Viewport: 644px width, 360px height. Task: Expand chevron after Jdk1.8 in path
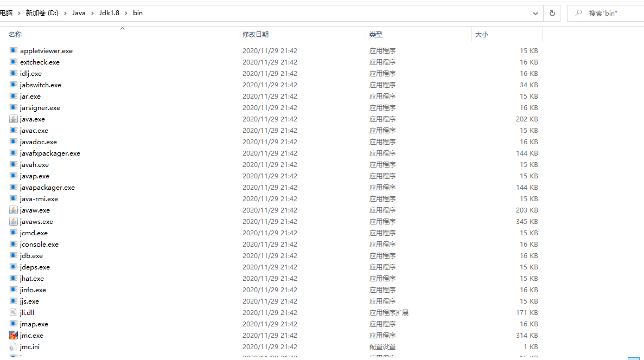tap(126, 13)
